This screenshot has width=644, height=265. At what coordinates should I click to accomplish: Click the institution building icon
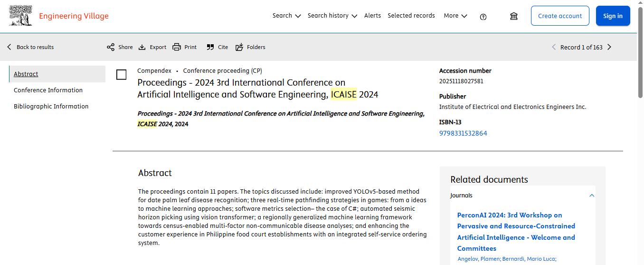[x=514, y=16]
